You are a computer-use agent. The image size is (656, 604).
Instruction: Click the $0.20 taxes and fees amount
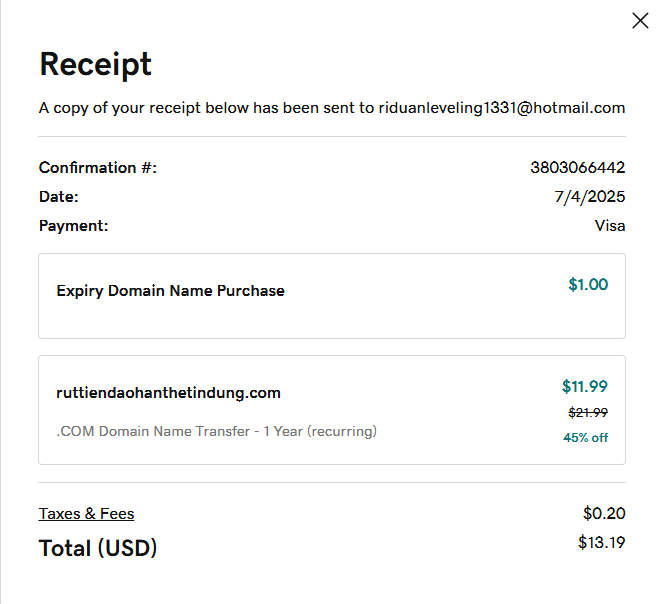(604, 514)
